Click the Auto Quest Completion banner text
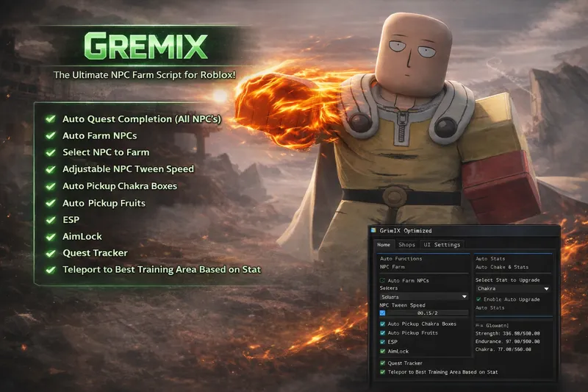 point(142,119)
